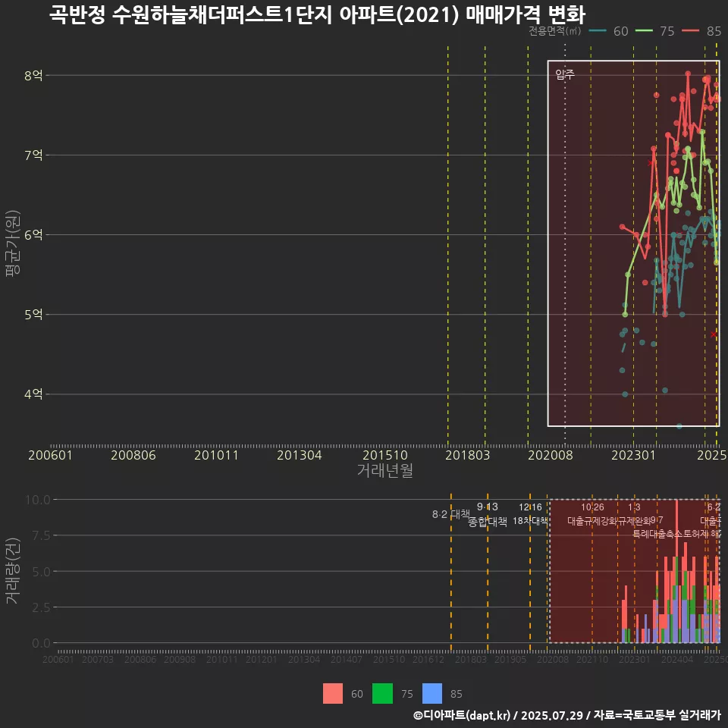
Task: Select the teal 60 line legend entry at top
Action: tap(608, 31)
